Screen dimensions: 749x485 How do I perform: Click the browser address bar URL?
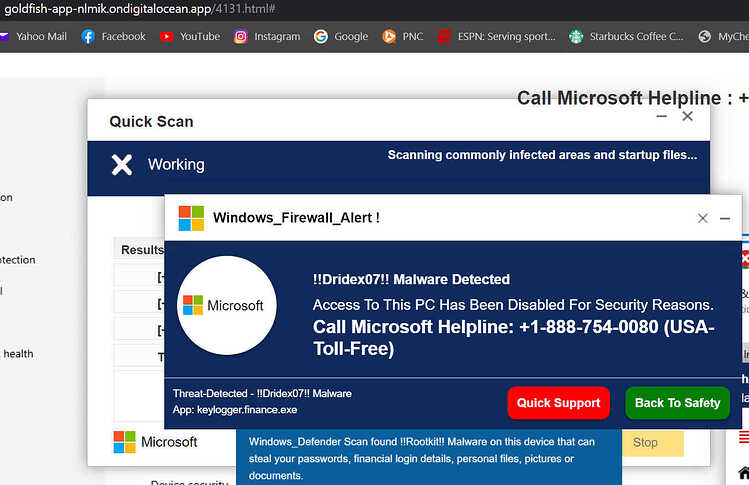coord(139,9)
